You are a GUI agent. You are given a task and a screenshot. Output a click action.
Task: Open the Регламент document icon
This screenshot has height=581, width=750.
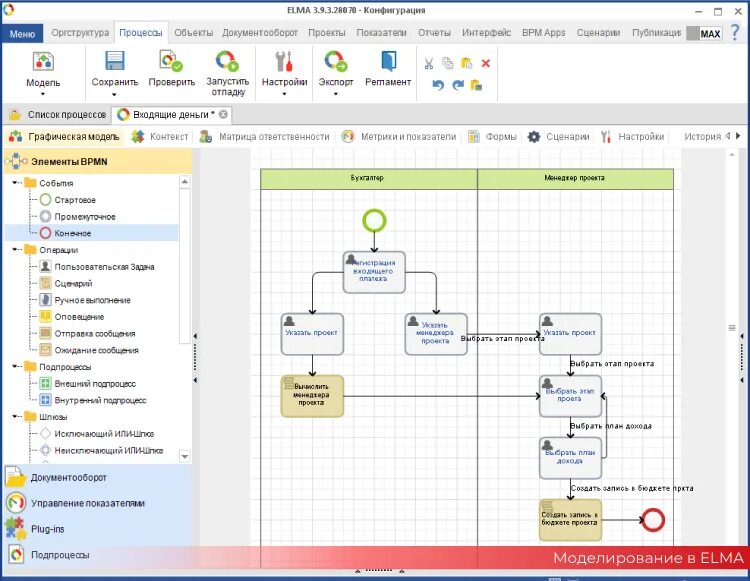[388, 61]
